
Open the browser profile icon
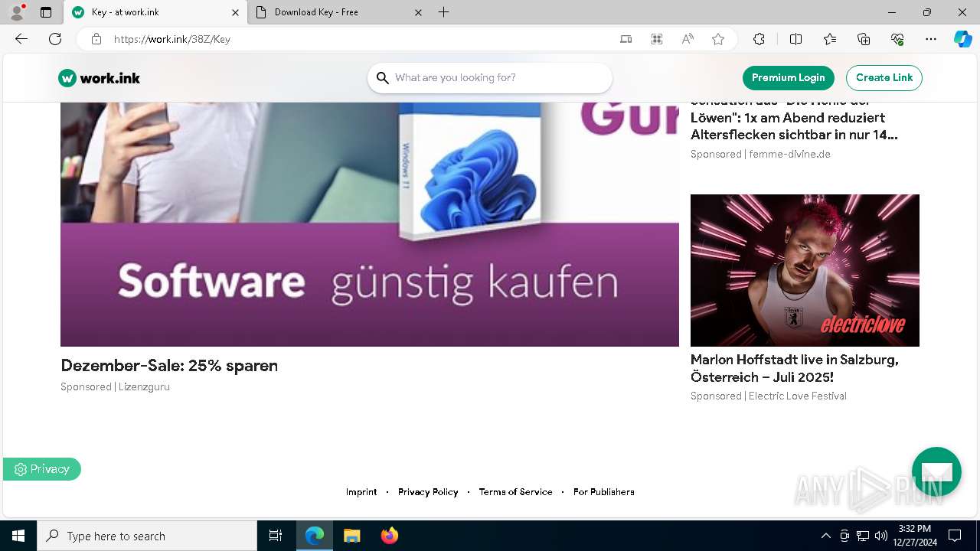pos(16,12)
